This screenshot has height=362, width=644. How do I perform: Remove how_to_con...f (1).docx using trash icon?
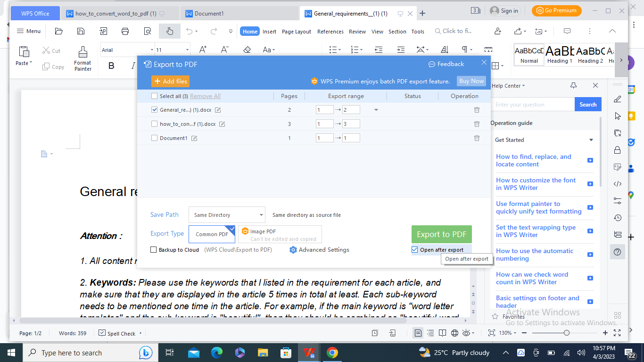tap(477, 124)
